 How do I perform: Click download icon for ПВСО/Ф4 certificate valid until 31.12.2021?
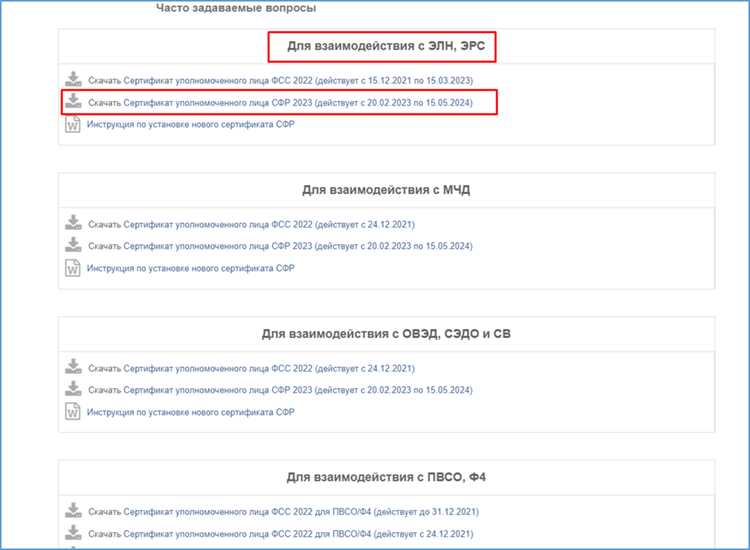[x=73, y=510]
